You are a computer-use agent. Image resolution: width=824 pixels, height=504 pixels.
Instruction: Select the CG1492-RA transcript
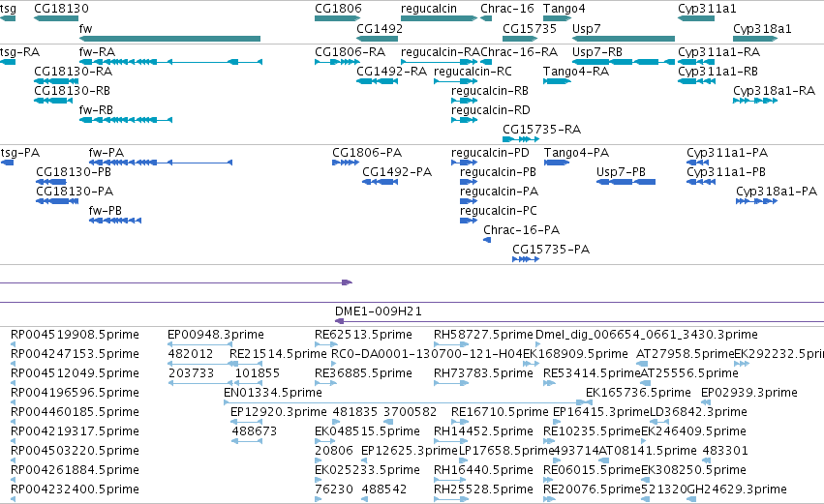click(x=377, y=81)
